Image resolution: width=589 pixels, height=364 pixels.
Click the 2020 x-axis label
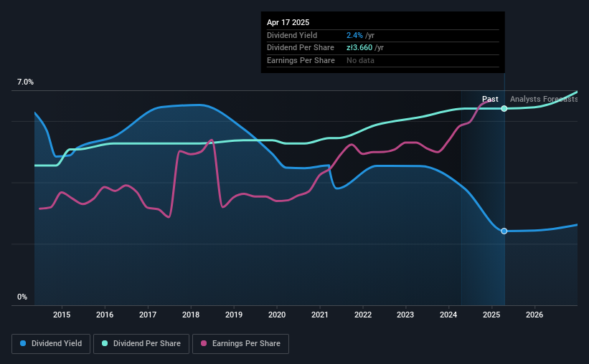277,315
